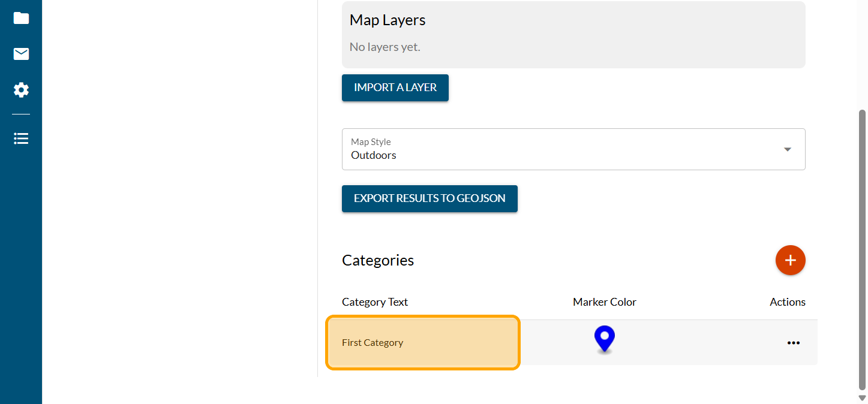Export results to GeoJSON

pos(430,198)
